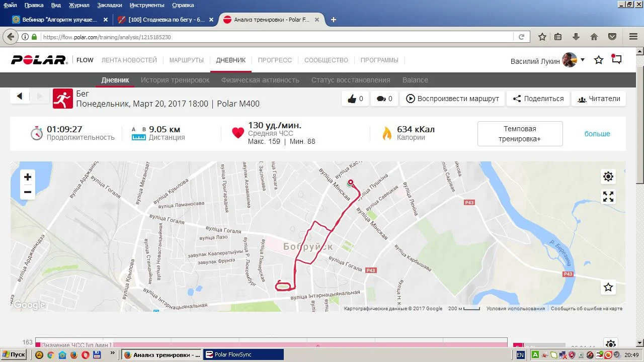Click Воспроизвести маршрут button
Screen dimensions: 644x362
[x=452, y=99]
